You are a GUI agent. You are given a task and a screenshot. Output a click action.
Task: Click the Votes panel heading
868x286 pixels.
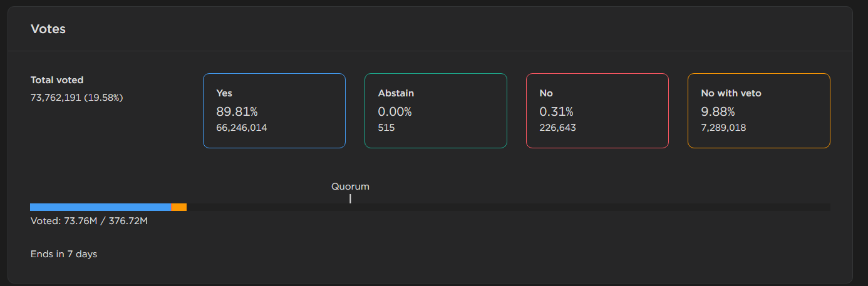tap(48, 29)
